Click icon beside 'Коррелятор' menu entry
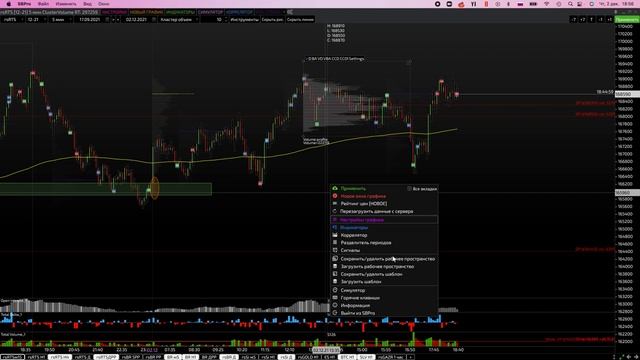The image size is (640, 360). click(x=335, y=235)
